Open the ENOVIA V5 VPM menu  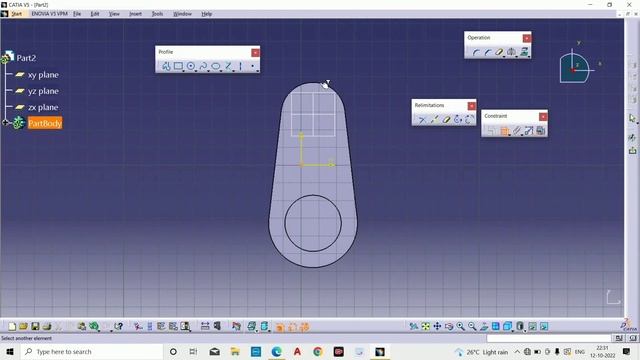(x=49, y=14)
